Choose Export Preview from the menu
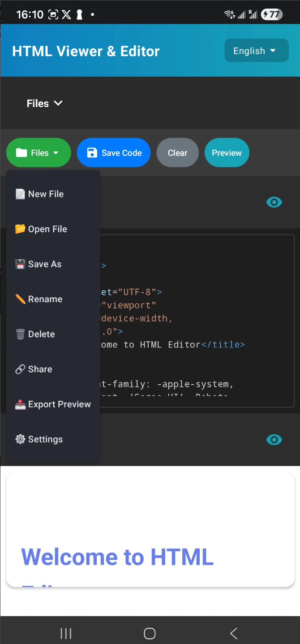This screenshot has height=644, width=300. [52, 404]
